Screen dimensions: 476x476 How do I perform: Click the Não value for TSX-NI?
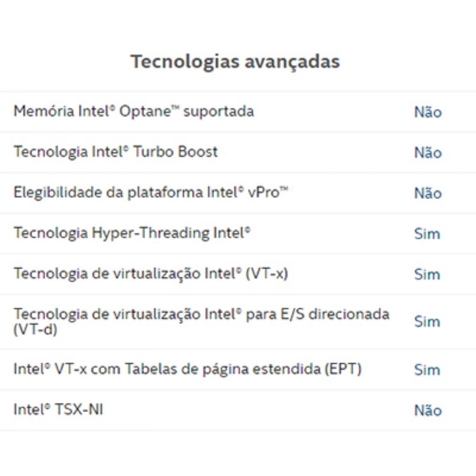coord(427,410)
